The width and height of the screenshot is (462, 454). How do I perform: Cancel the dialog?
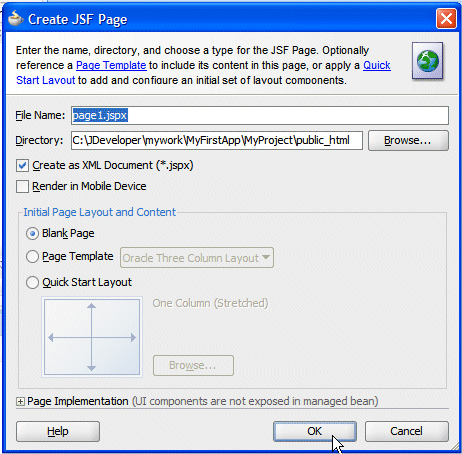(407, 431)
